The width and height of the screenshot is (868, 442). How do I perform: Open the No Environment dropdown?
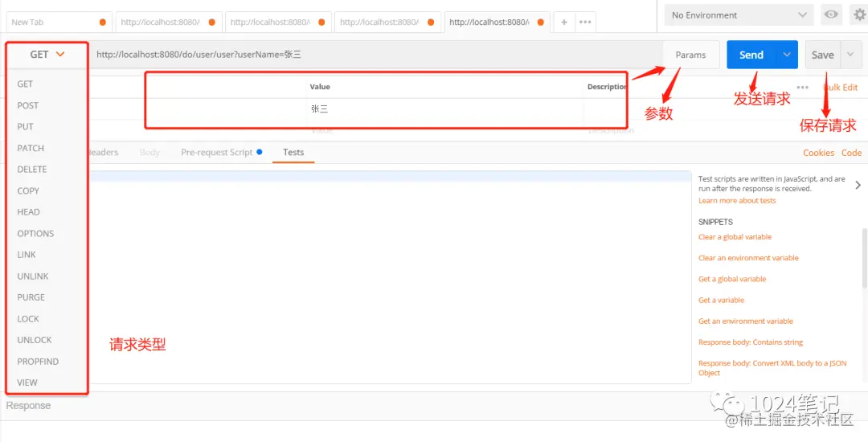[739, 15]
